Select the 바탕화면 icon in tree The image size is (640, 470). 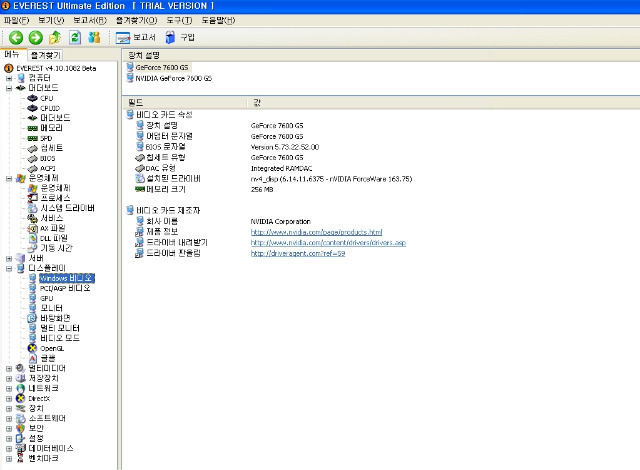coord(32,318)
